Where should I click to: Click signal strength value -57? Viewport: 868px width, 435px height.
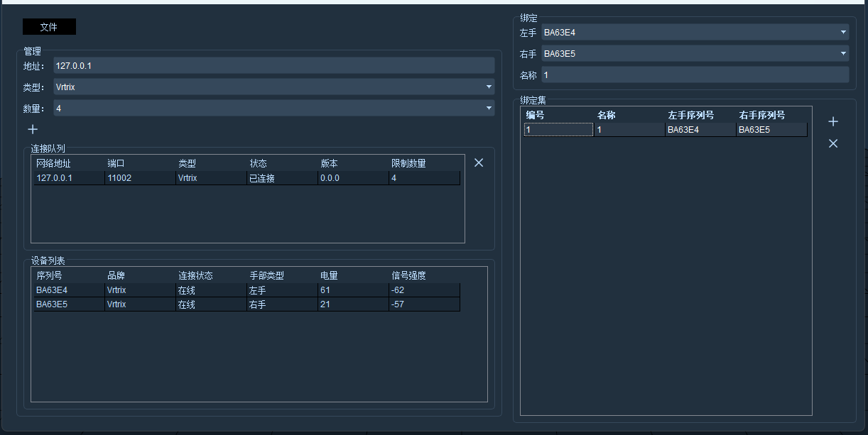pos(424,304)
